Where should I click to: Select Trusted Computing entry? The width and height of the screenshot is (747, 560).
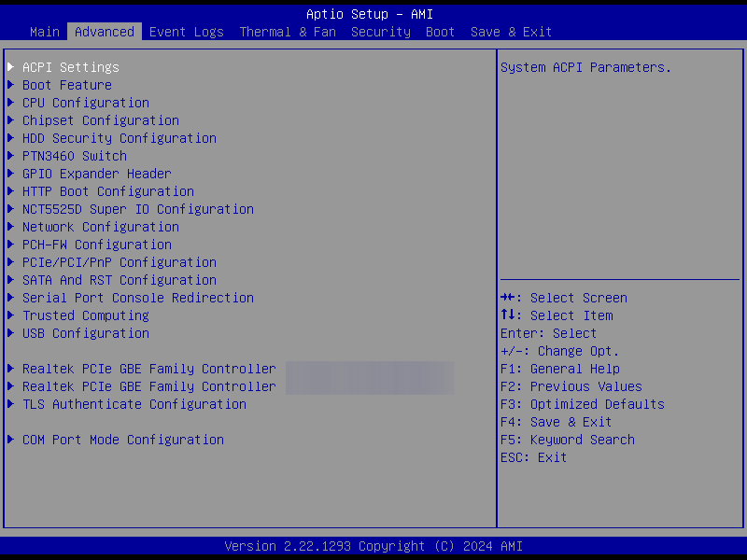pyautogui.click(x=86, y=315)
